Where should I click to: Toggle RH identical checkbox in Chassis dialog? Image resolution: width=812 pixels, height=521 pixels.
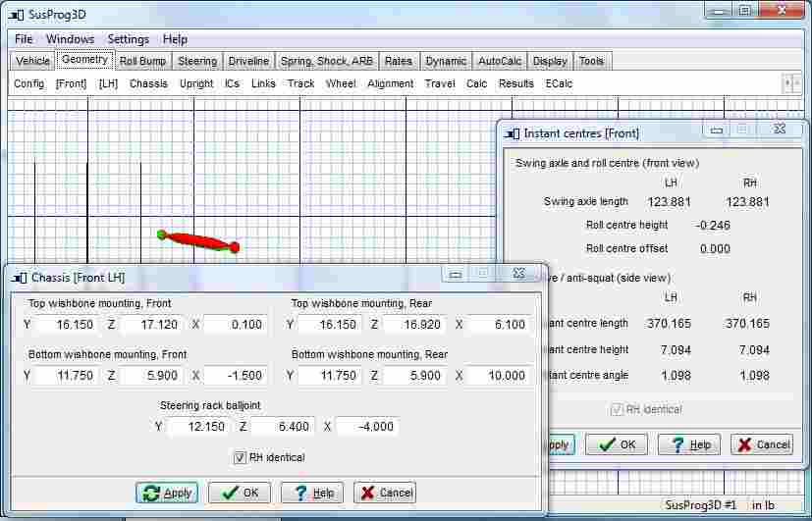240,457
